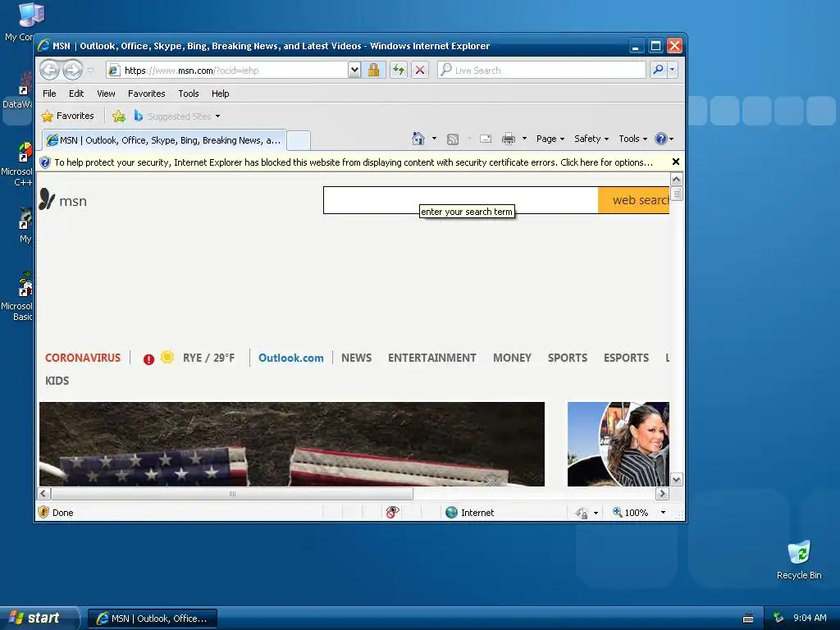Open the MONEY section link
The image size is (840, 630).
512,358
